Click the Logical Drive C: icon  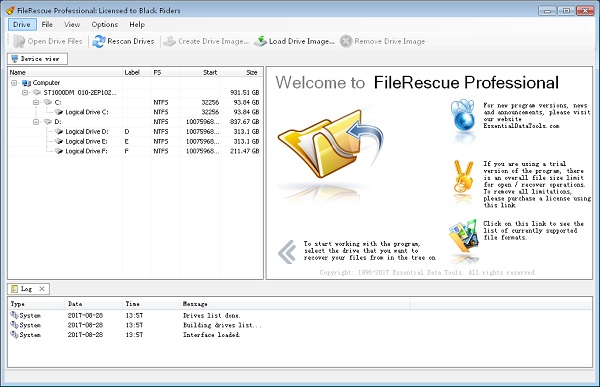pos(59,112)
